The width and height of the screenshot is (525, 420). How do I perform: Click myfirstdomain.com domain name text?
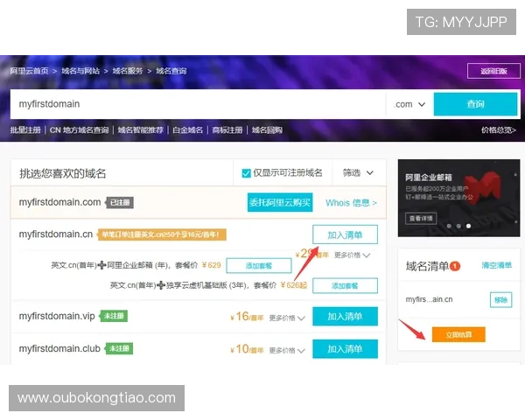coord(59,202)
